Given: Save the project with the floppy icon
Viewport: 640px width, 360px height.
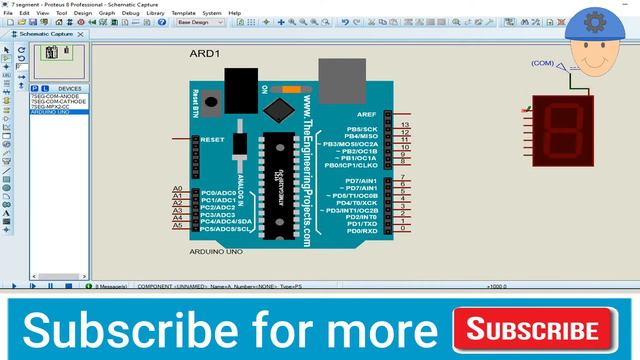Looking at the screenshot, I should point(33,22).
